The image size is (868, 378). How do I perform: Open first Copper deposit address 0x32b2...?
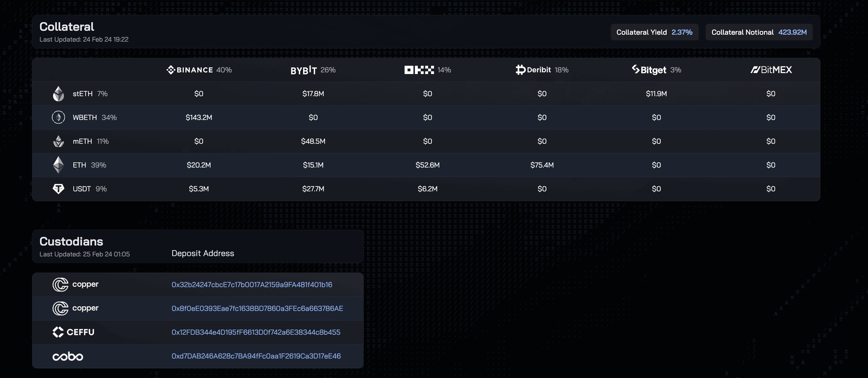(252, 285)
